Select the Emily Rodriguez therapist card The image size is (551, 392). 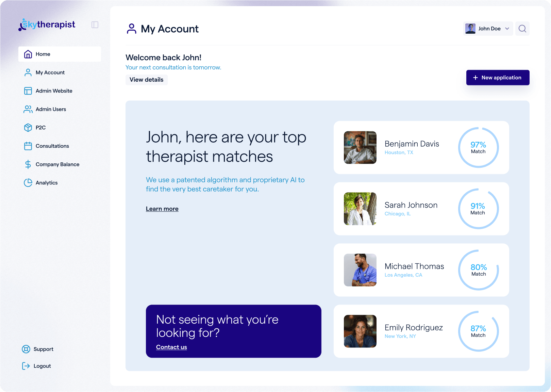coord(421,331)
